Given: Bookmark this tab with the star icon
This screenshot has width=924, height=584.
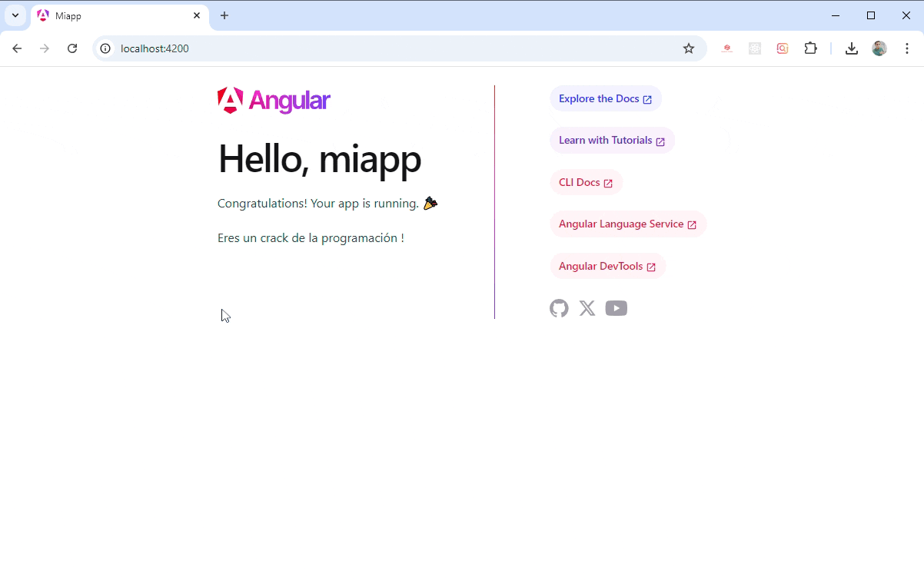Looking at the screenshot, I should [689, 48].
